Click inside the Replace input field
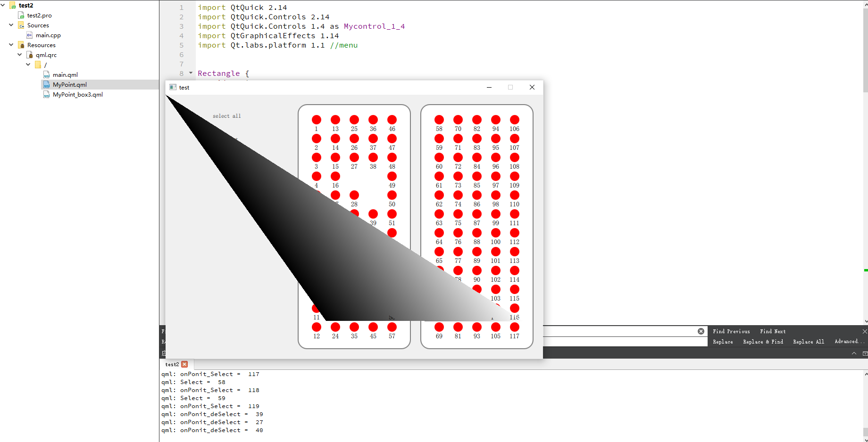The height and width of the screenshot is (442, 868). point(613,341)
